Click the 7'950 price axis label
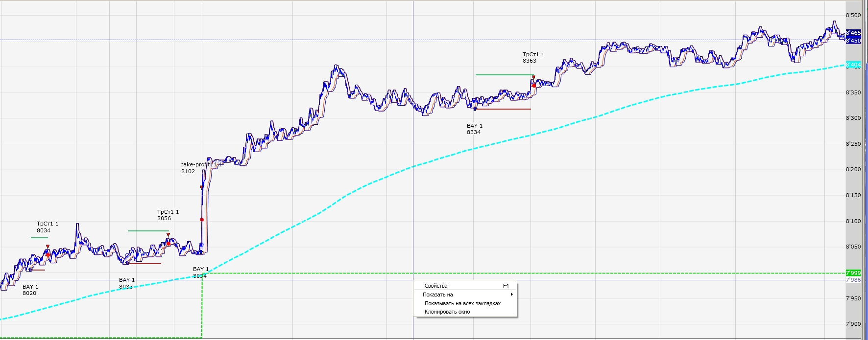868x340 pixels. tap(853, 298)
